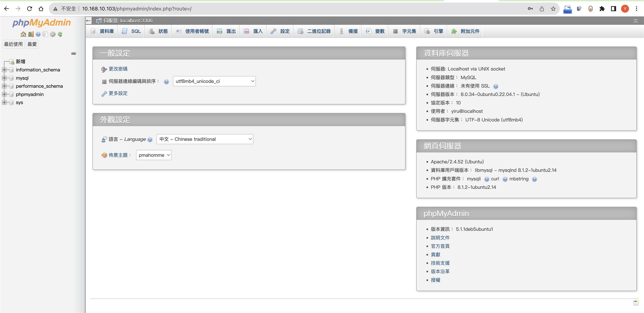The image size is (644, 313).
Task: Go to the 匯出 tab
Action: (x=226, y=31)
